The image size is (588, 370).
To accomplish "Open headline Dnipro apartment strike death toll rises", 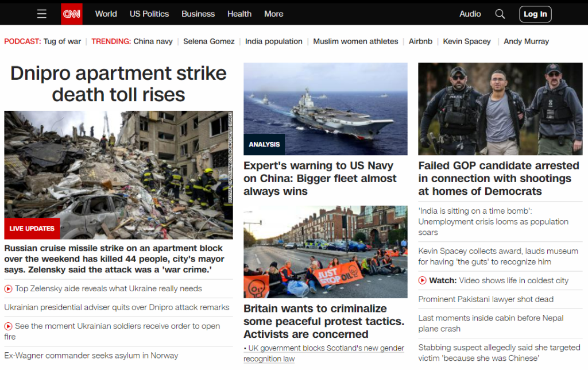I will click(118, 84).
